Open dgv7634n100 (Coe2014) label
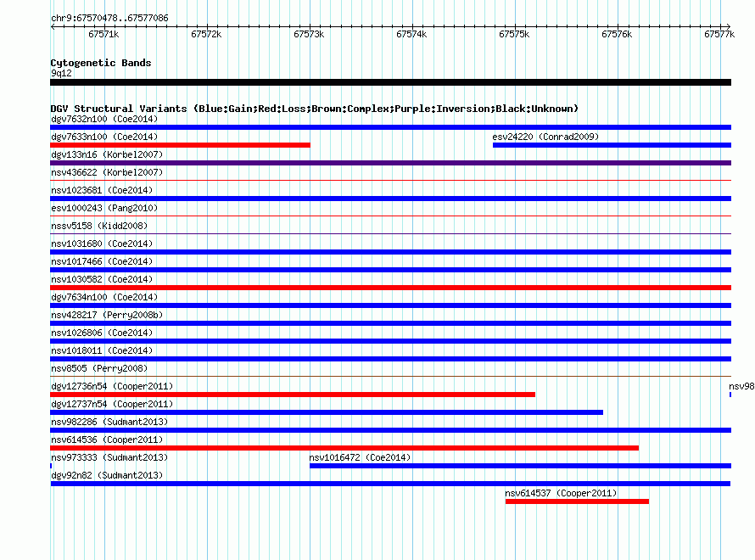 point(104,297)
